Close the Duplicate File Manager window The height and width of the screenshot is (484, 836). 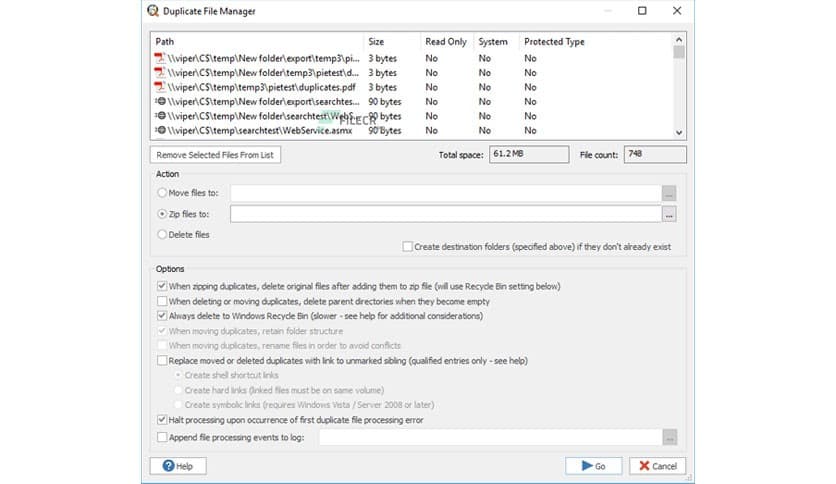click(x=677, y=11)
